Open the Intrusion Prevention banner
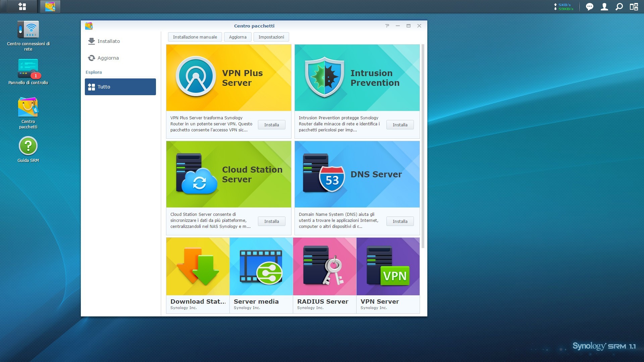The height and width of the screenshot is (362, 644). [x=357, y=78]
